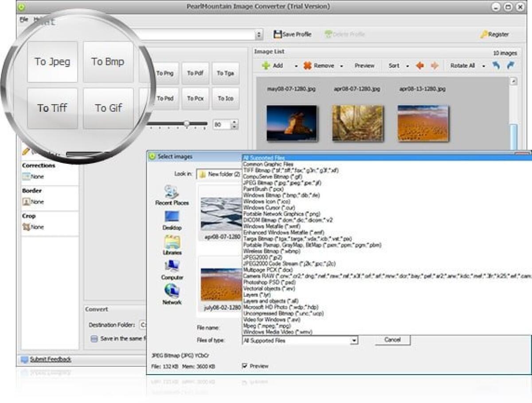Enable the Preview checkbox in the dialog
This screenshot has height=403, width=532.
coord(244,366)
